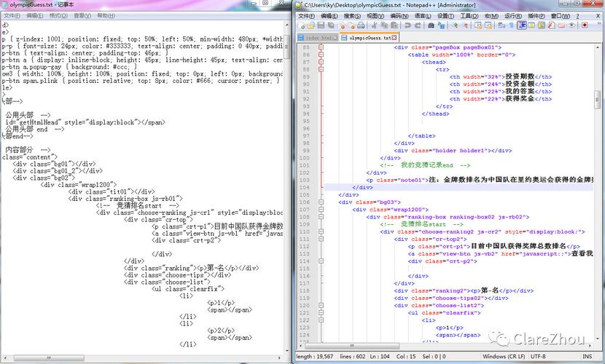Click the UTF-8 encoding in status bar
The width and height of the screenshot is (605, 364).
coord(537,356)
